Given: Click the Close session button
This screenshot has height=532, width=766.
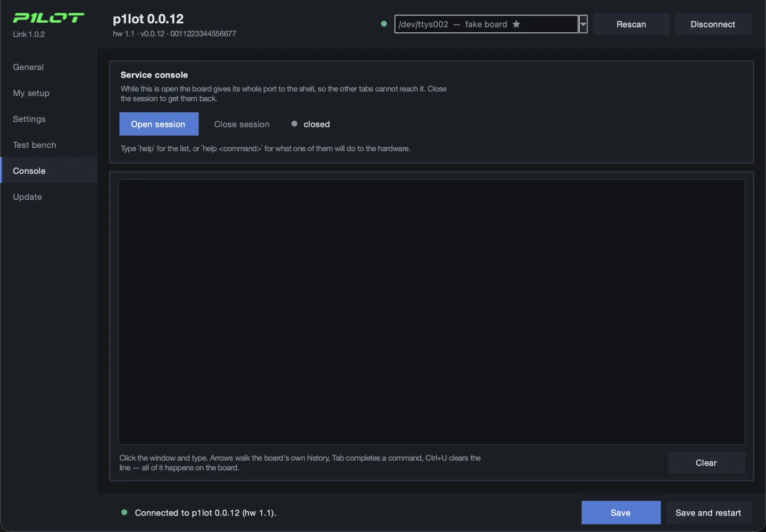Looking at the screenshot, I should tap(242, 124).
